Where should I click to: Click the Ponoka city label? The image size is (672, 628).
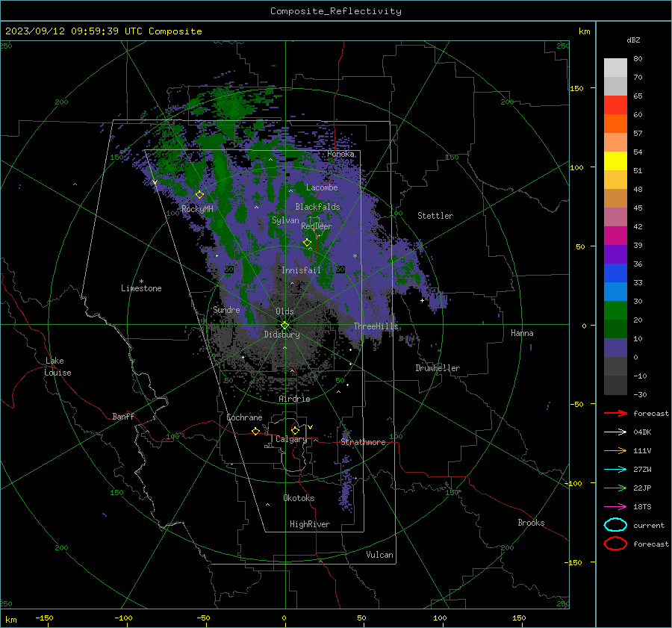tap(340, 154)
